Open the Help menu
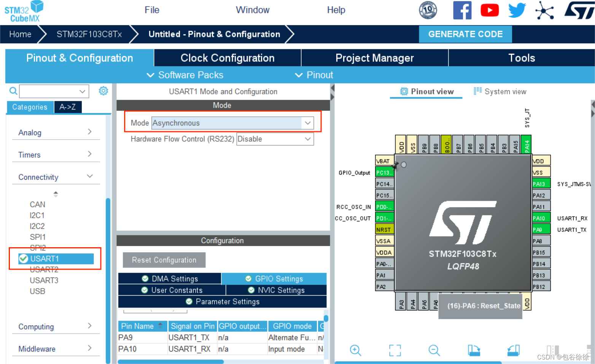The image size is (595, 364). 336,10
